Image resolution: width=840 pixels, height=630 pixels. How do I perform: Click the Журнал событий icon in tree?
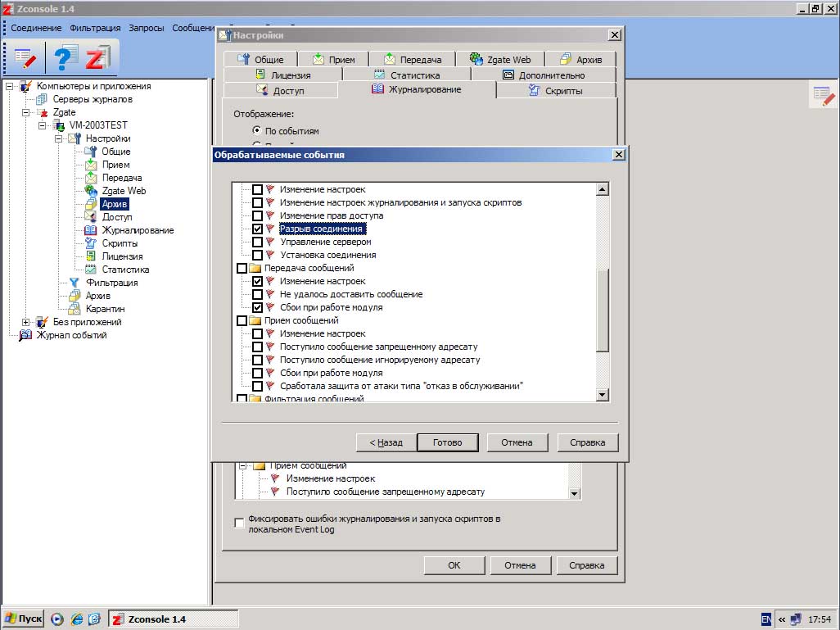pyautogui.click(x=25, y=335)
